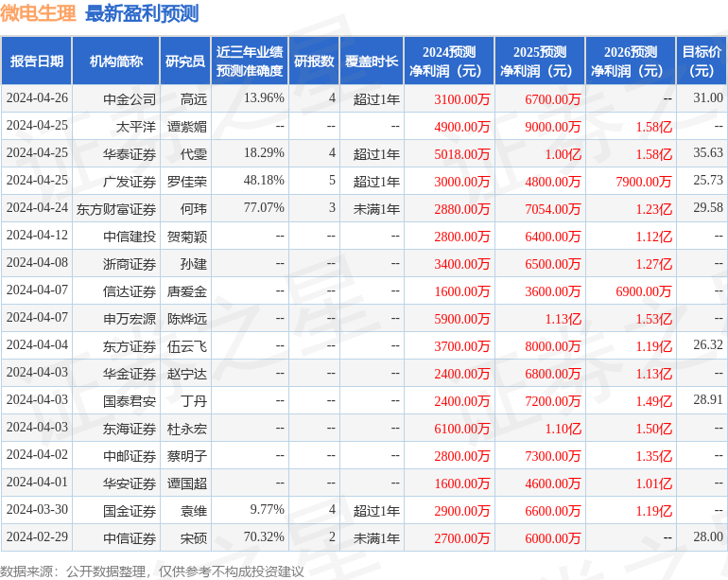
Task: Click the 2025预测净利润 header
Action: click(540, 61)
